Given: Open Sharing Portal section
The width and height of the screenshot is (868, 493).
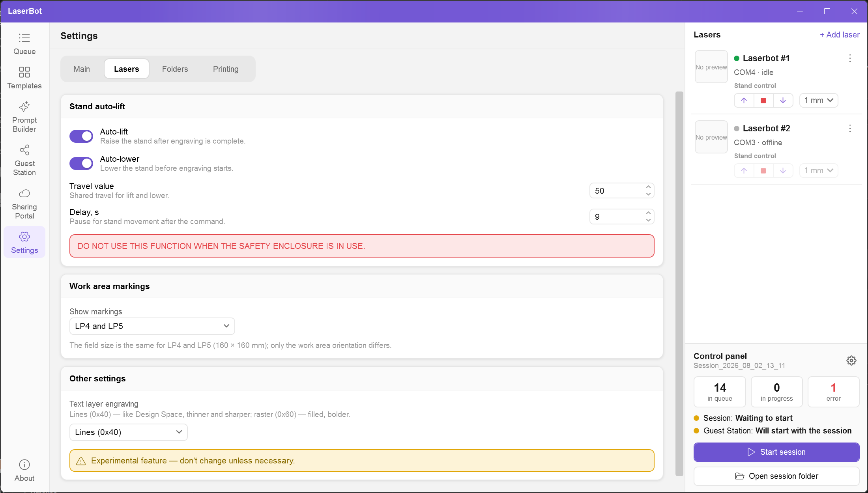Looking at the screenshot, I should [24, 204].
